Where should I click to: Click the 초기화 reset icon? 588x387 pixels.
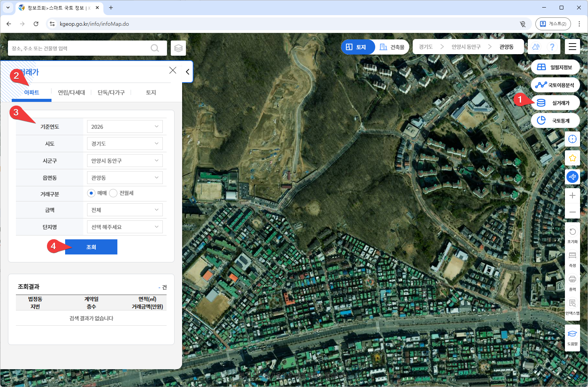572,235
